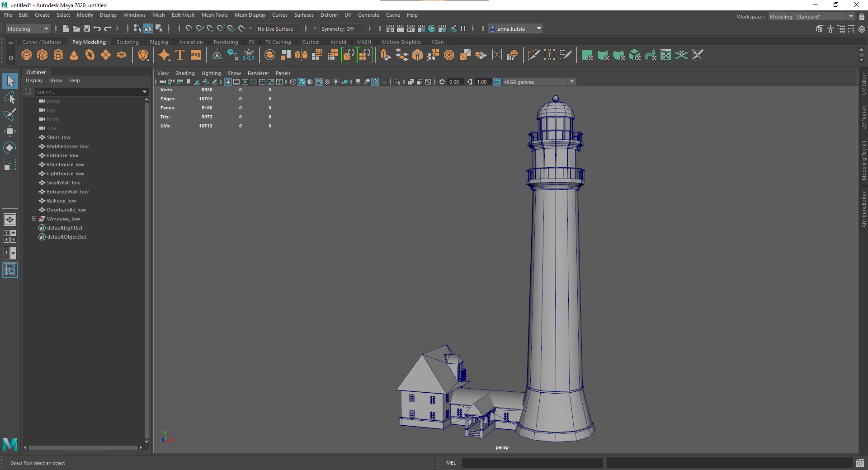868x470 pixels.
Task: Click the Extrude shelf icon
Action: [386, 55]
